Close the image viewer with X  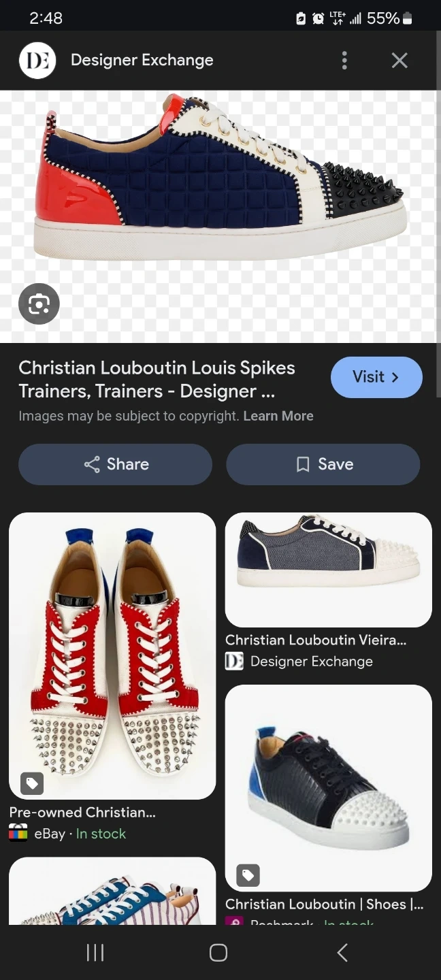399,61
